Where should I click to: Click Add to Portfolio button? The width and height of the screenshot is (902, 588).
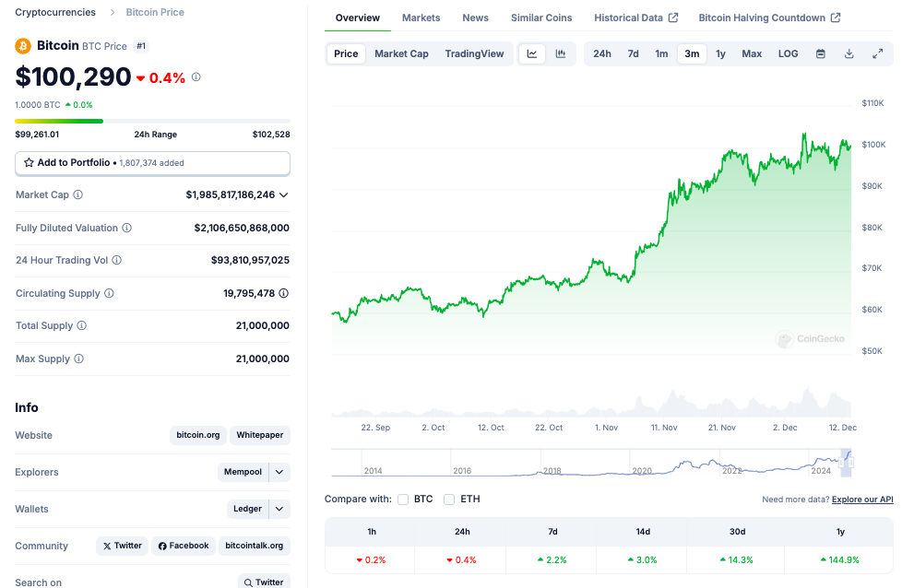[x=152, y=163]
